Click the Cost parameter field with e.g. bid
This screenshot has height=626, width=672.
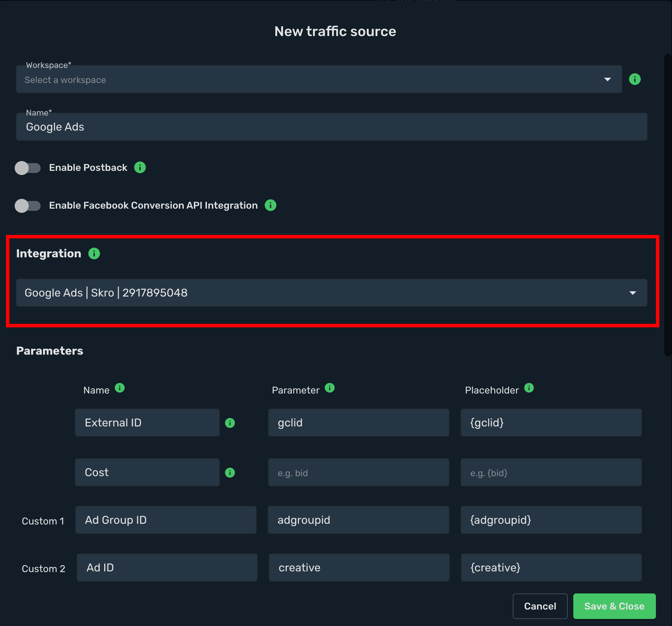(358, 472)
